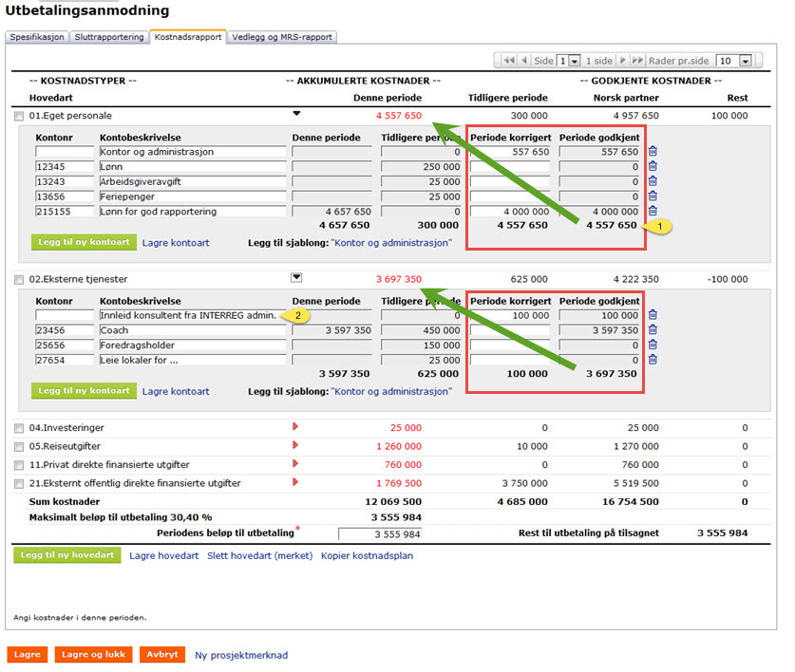This screenshot has width=795, height=672.
Task: Add template Kontor og administrasjon to Eksterne tjenester
Action: tap(391, 391)
